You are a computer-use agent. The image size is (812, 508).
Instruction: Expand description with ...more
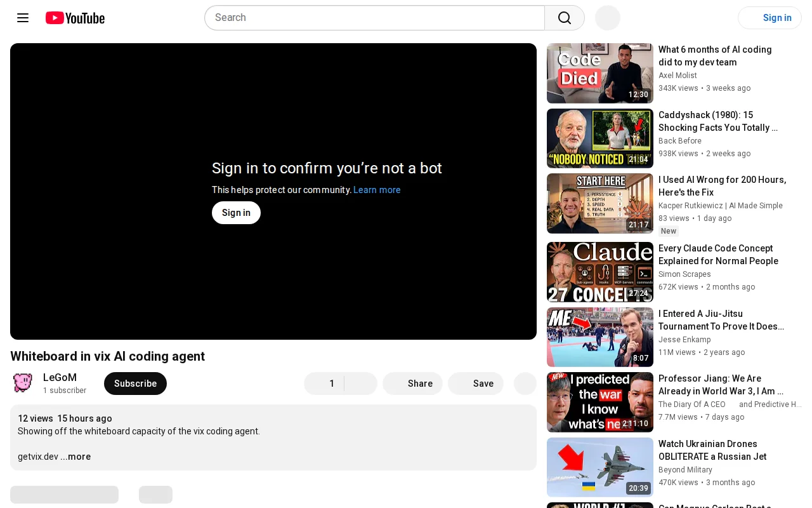point(75,457)
